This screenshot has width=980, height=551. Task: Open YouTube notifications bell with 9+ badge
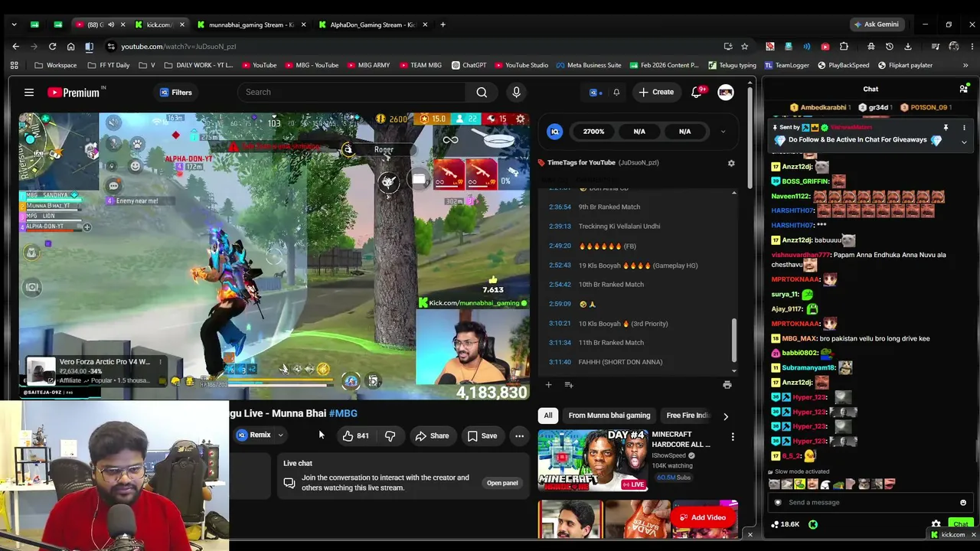[697, 92]
